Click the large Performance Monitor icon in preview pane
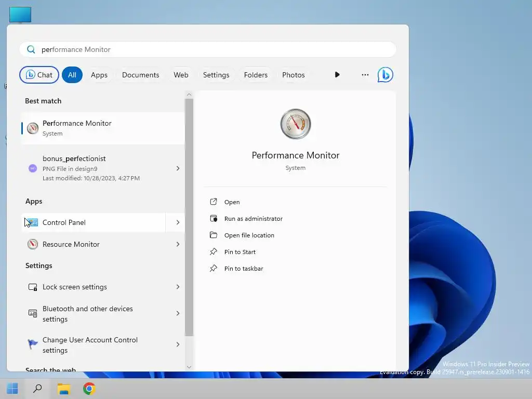The width and height of the screenshot is (532, 399). tap(296, 124)
